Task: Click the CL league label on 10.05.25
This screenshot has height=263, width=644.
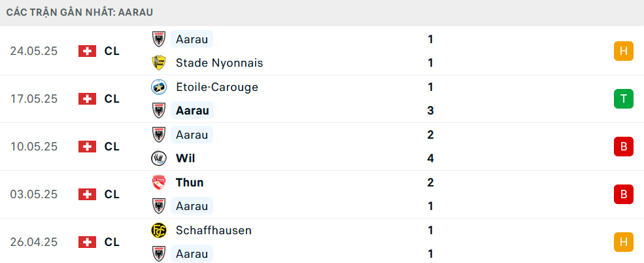Action: coord(112,147)
